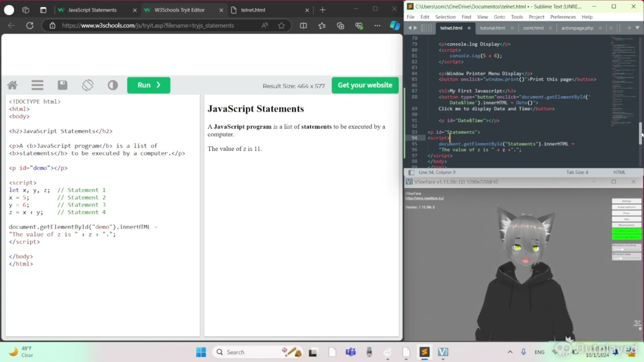Viewport: 644px width, 362px height.
Task: Open Sublime Text Tools menu
Action: tap(517, 17)
